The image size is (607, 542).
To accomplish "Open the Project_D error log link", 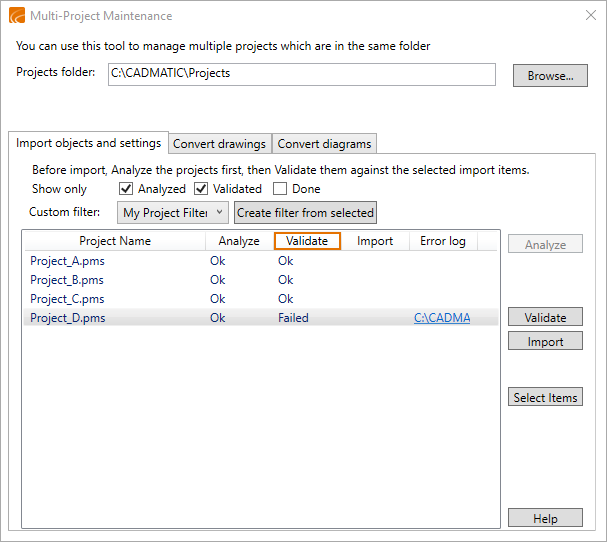I will tap(442, 318).
